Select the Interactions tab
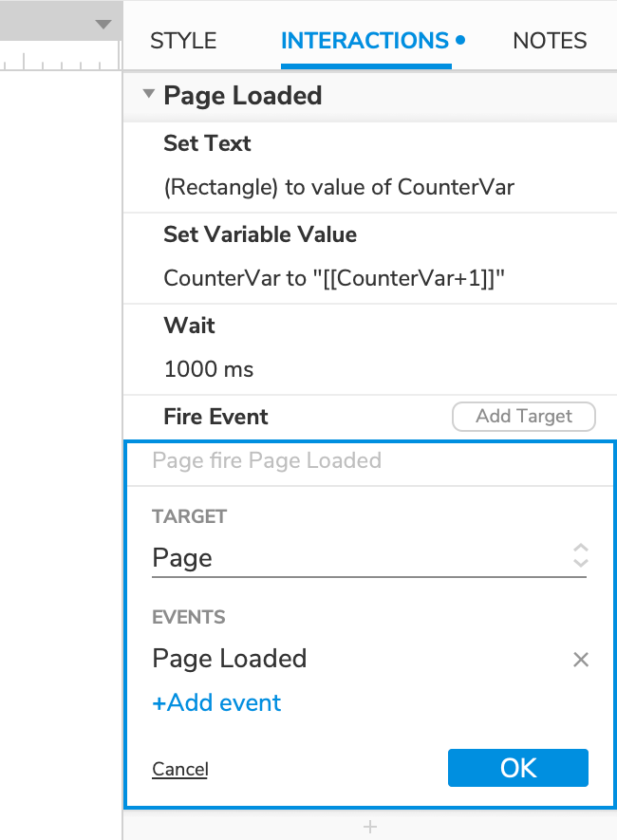 point(365,41)
